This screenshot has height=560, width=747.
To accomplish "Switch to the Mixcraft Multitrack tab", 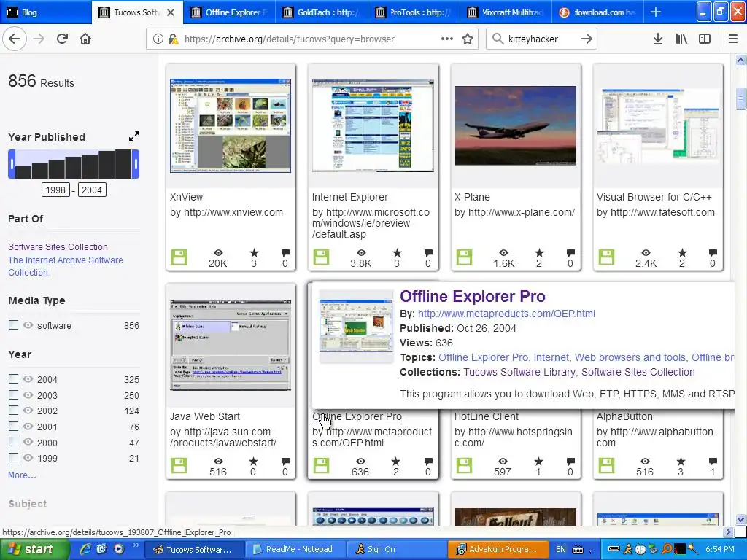I will click(x=506, y=12).
